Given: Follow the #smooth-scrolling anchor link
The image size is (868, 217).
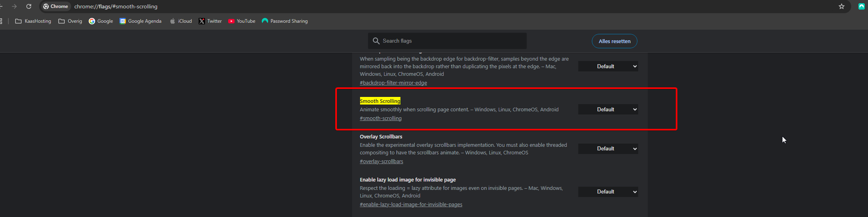Looking at the screenshot, I should click(380, 118).
